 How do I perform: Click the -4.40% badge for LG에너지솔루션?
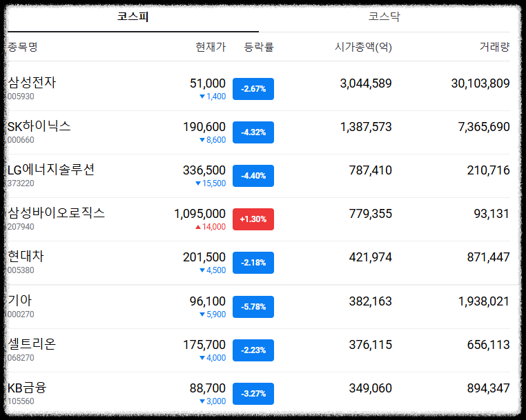point(253,176)
